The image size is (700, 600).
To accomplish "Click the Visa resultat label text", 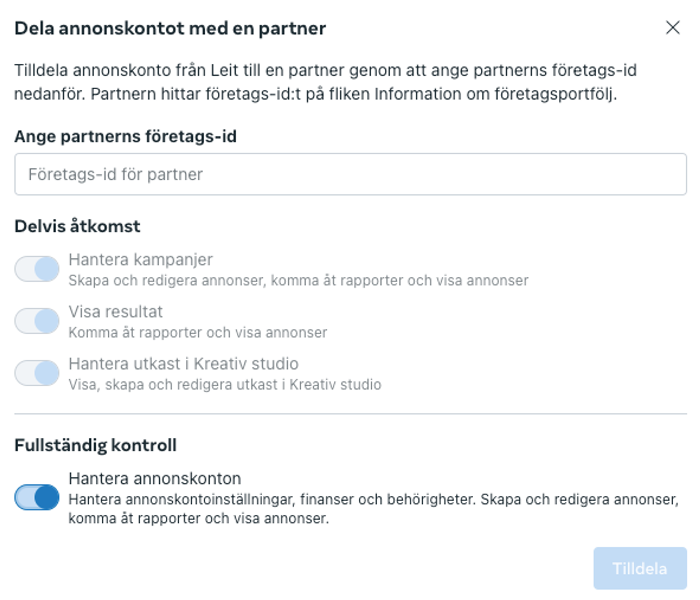I will click(x=116, y=312).
